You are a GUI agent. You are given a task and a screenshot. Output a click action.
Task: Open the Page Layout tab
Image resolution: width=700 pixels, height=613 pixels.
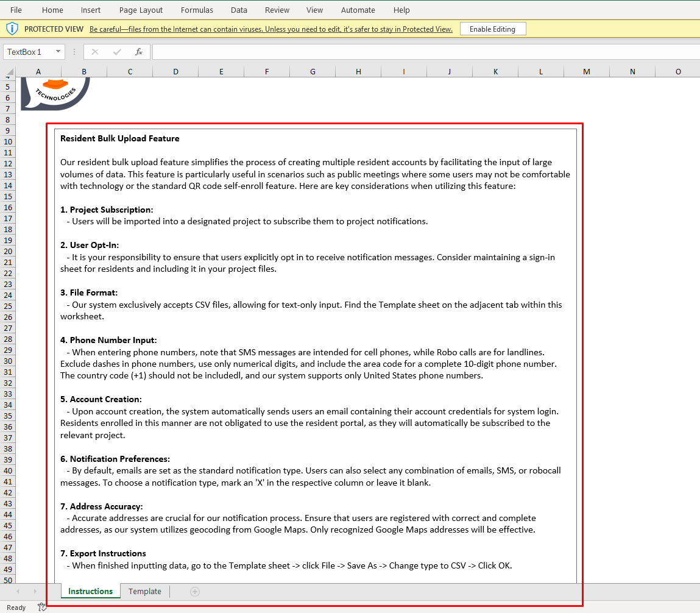141,10
